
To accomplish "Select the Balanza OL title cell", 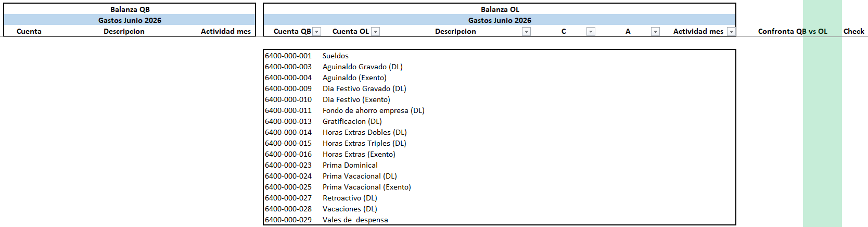I will [500, 9].
